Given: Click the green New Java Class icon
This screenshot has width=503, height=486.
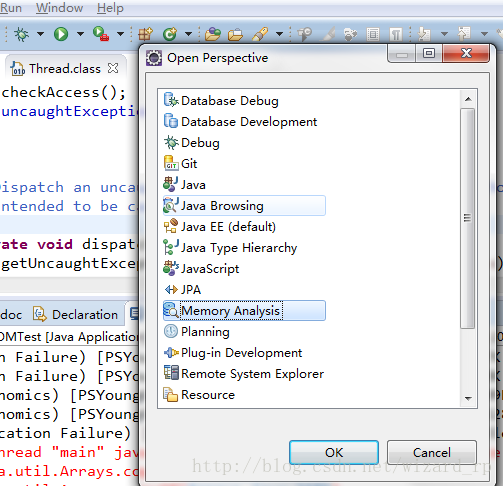Looking at the screenshot, I should [170, 34].
